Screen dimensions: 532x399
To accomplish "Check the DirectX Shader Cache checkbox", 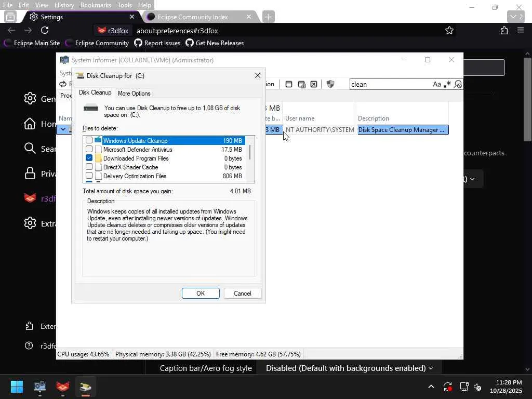I will (89, 167).
